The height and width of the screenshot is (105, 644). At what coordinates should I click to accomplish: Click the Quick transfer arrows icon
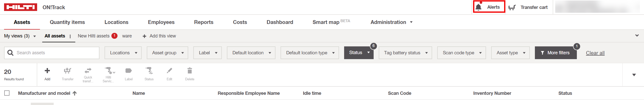tap(88, 70)
